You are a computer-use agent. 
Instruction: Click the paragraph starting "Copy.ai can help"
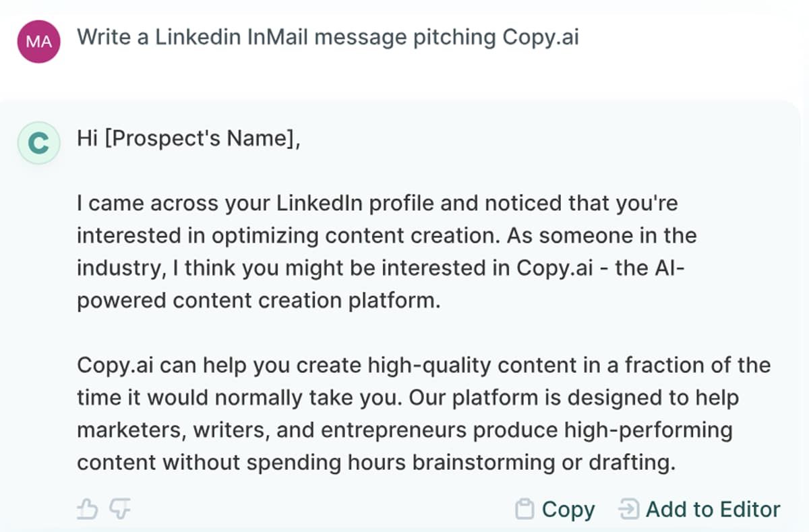point(423,413)
